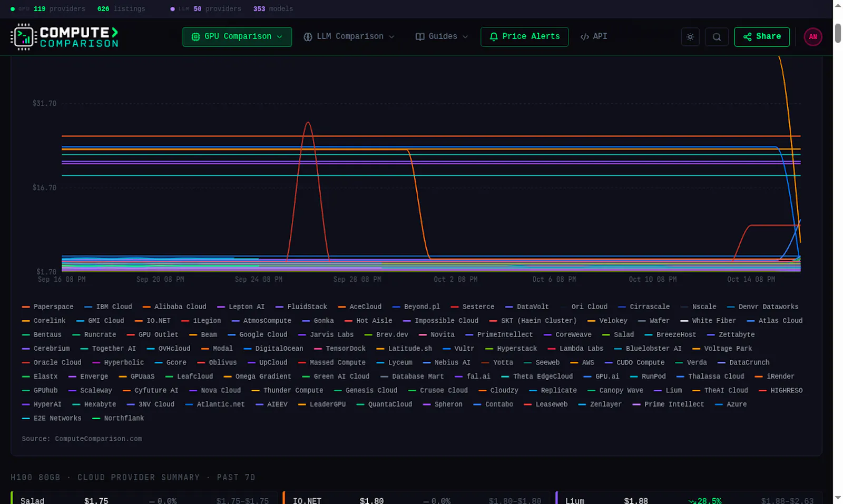Image resolution: width=843 pixels, height=504 pixels.
Task: Open the Lium $1.88 provider card
Action: click(689, 498)
